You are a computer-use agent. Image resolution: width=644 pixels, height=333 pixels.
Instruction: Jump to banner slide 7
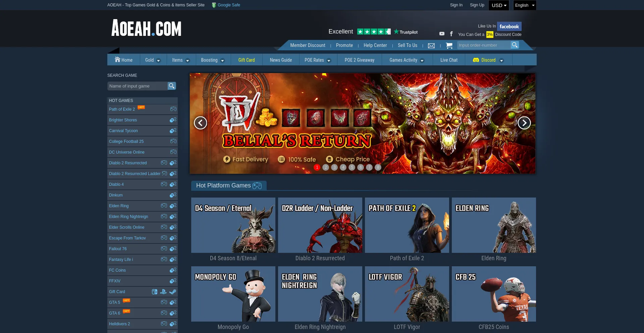(x=369, y=167)
